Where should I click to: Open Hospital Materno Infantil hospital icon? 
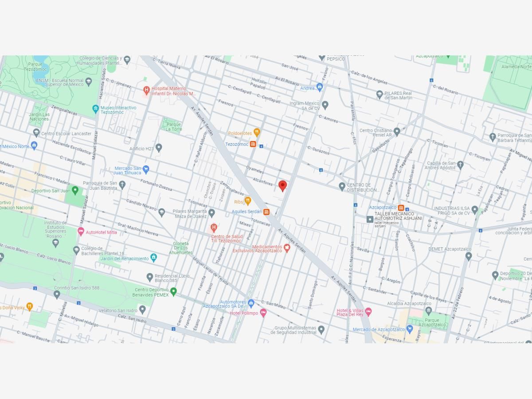146,91
